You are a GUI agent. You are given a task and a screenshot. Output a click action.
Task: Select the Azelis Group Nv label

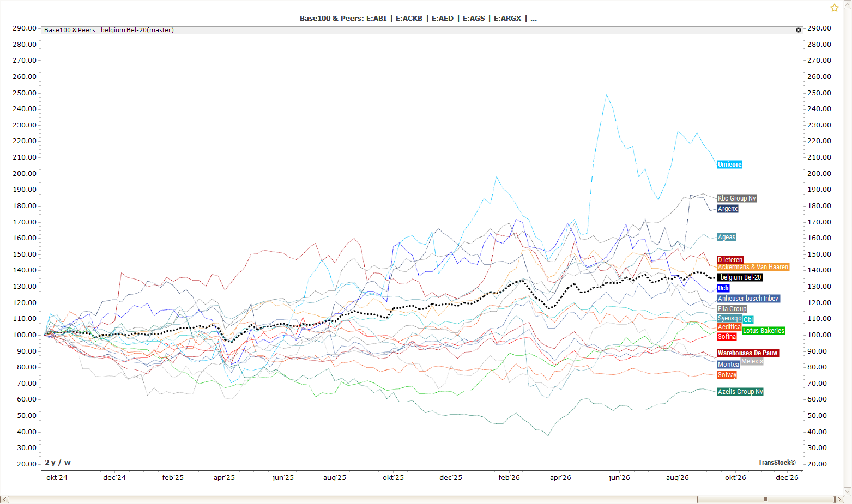[740, 392]
